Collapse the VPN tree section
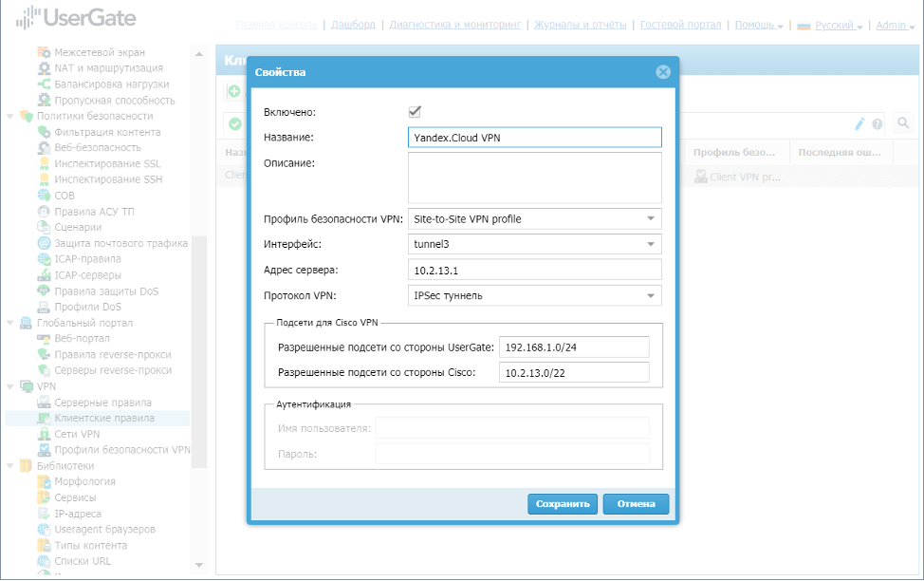 point(11,386)
